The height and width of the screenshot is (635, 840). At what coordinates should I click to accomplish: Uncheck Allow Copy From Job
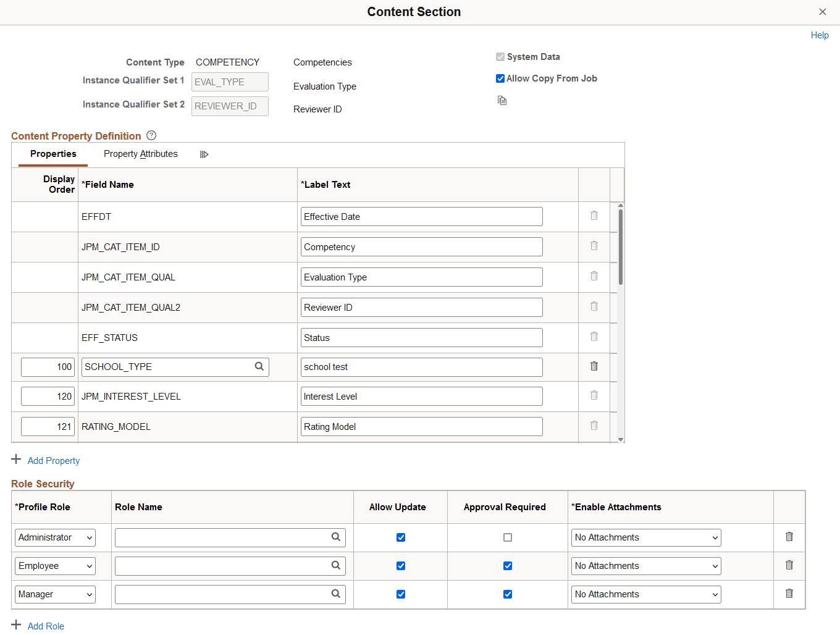500,78
